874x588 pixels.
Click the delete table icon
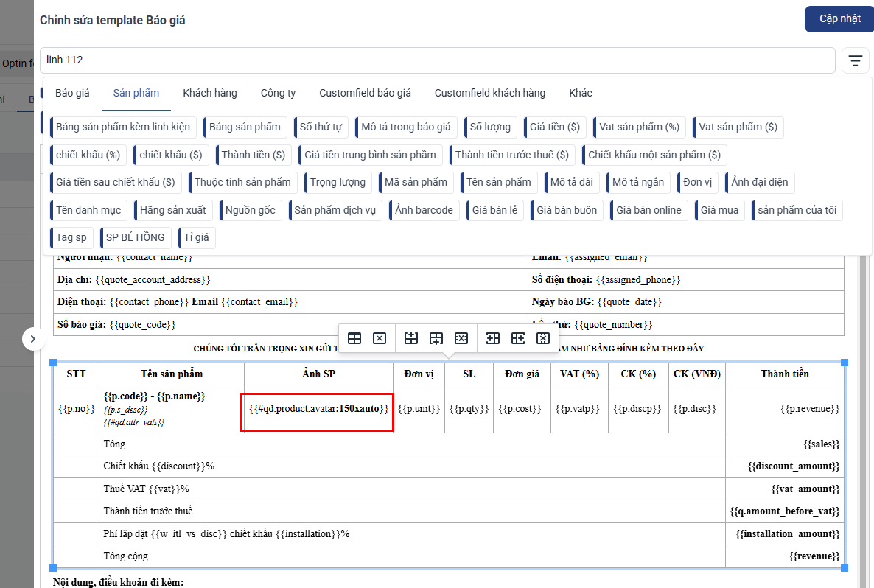(x=380, y=338)
